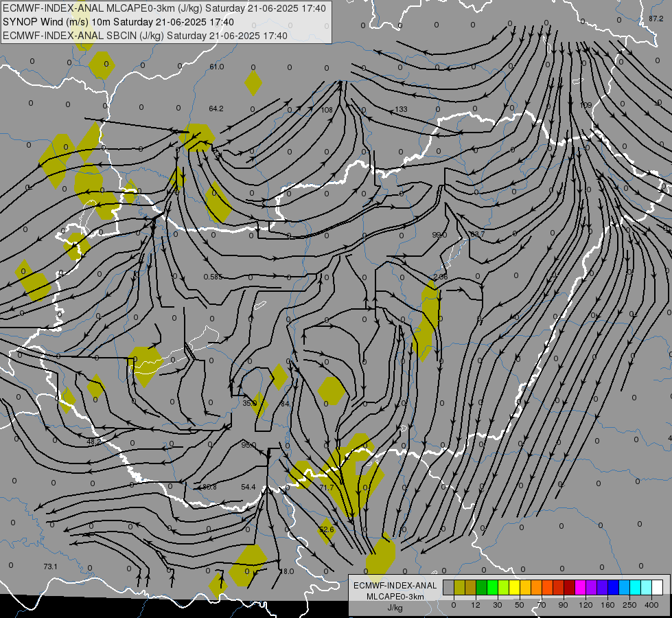Click the legend scale label 12
This screenshot has height=618, width=672.
click(x=476, y=605)
